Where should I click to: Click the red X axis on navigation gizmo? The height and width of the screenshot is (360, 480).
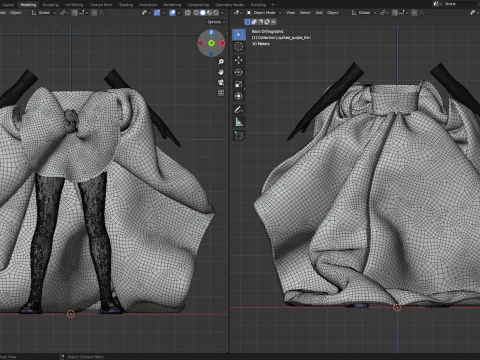click(x=222, y=43)
